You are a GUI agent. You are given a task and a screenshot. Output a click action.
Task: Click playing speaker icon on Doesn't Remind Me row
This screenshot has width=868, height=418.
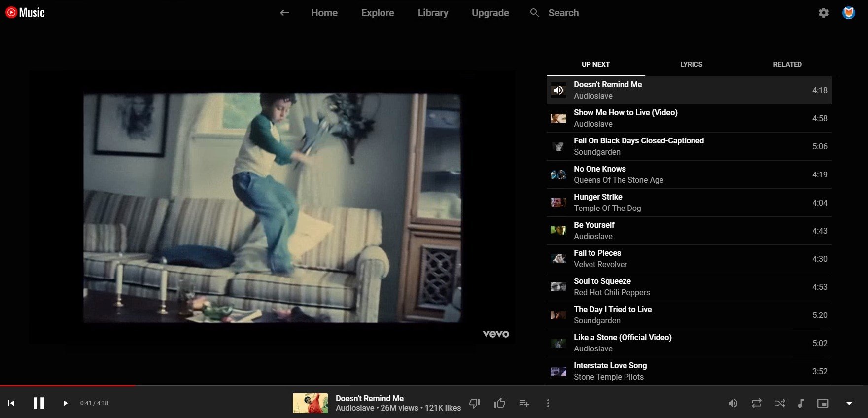(558, 90)
